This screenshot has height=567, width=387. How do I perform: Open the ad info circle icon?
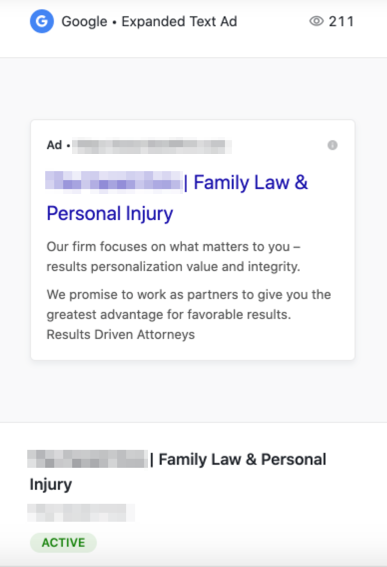[x=332, y=145]
